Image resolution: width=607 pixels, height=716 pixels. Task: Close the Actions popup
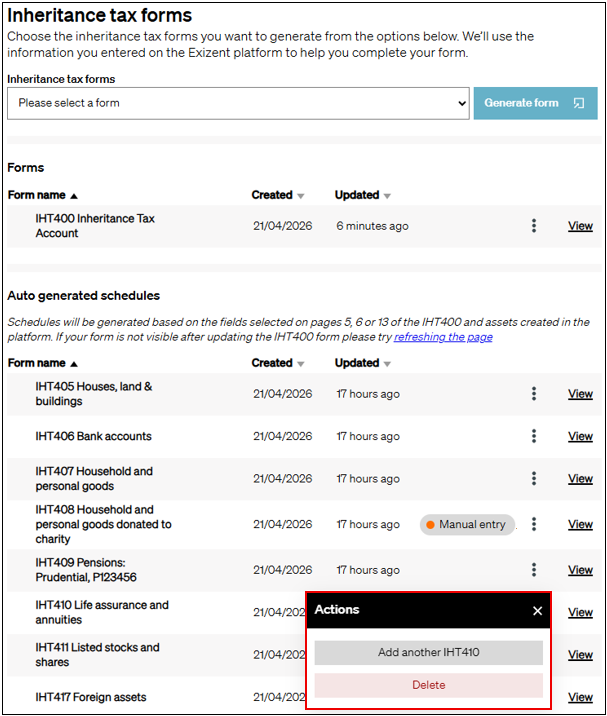[x=537, y=610]
